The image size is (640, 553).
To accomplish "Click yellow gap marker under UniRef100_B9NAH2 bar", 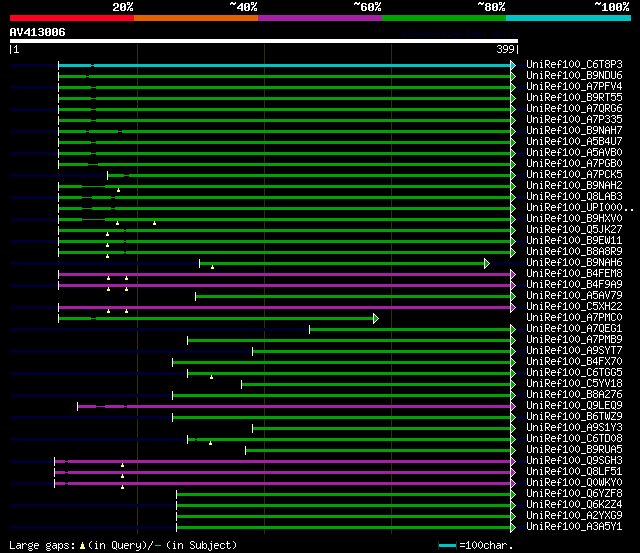I will pos(118,190).
